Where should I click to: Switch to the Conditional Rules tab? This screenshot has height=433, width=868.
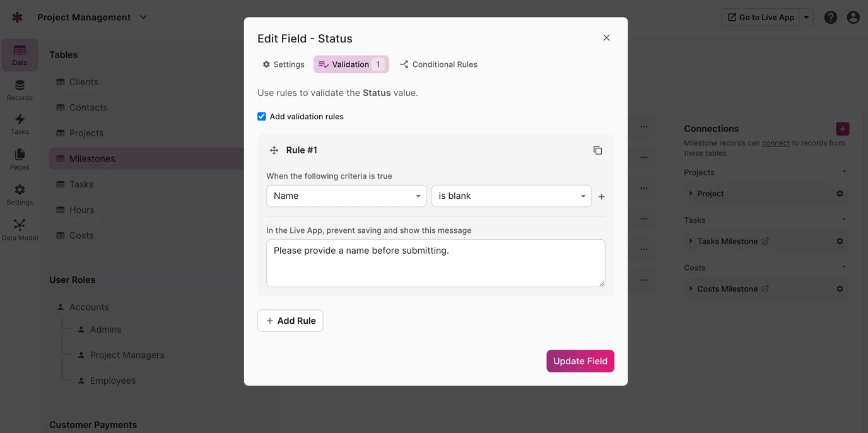click(x=438, y=64)
